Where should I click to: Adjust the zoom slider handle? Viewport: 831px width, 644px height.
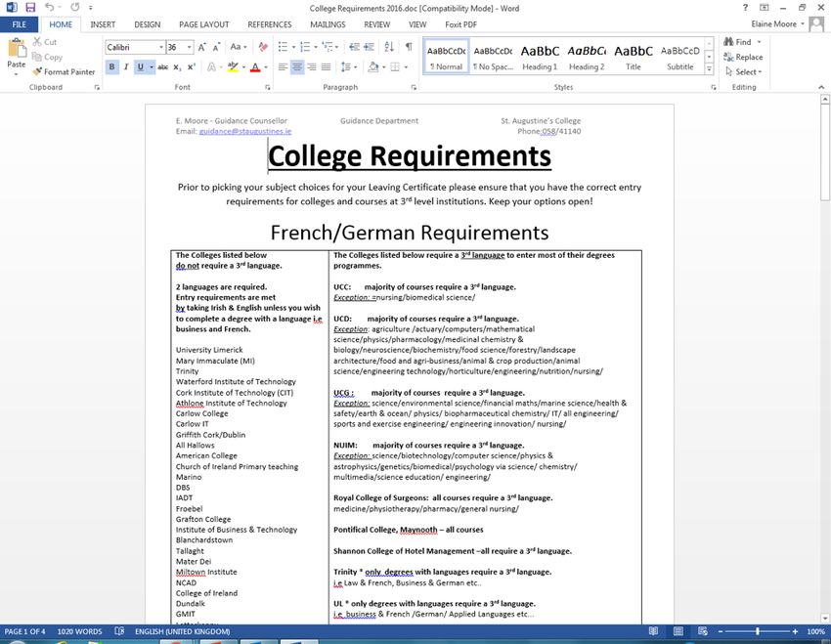[758, 631]
